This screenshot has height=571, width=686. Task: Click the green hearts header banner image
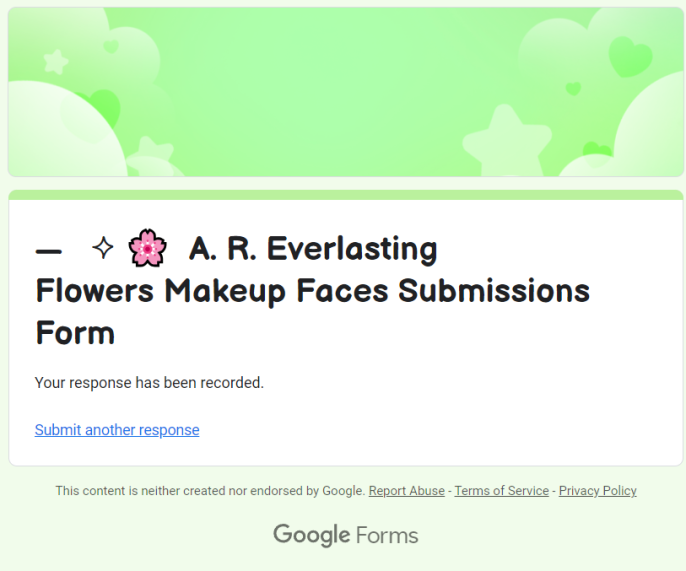346,92
